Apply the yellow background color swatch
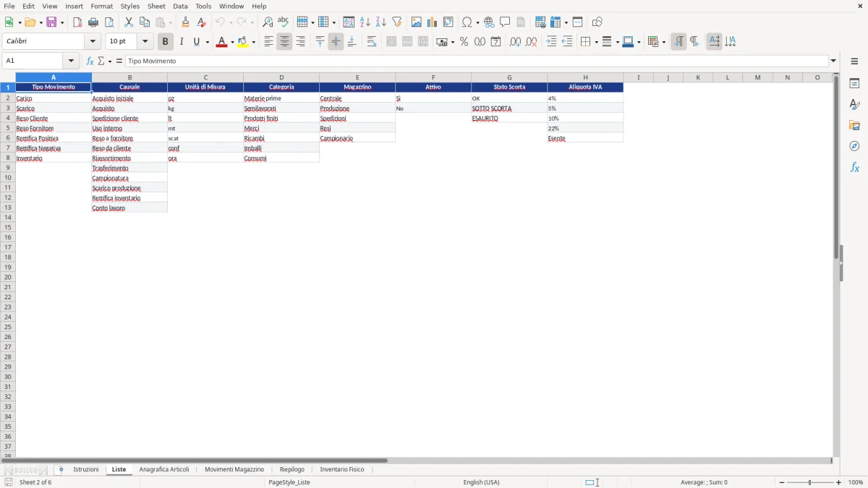The height and width of the screenshot is (488, 868). tap(243, 42)
